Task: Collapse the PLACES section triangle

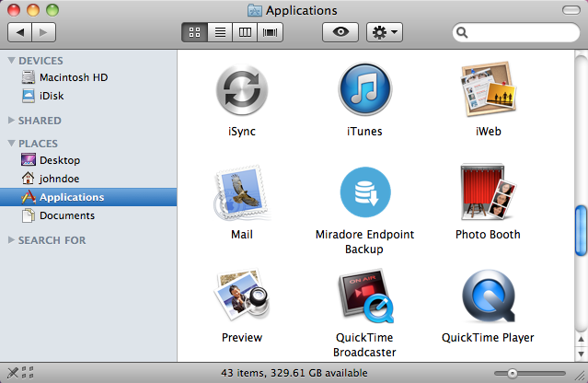Action: (11, 144)
